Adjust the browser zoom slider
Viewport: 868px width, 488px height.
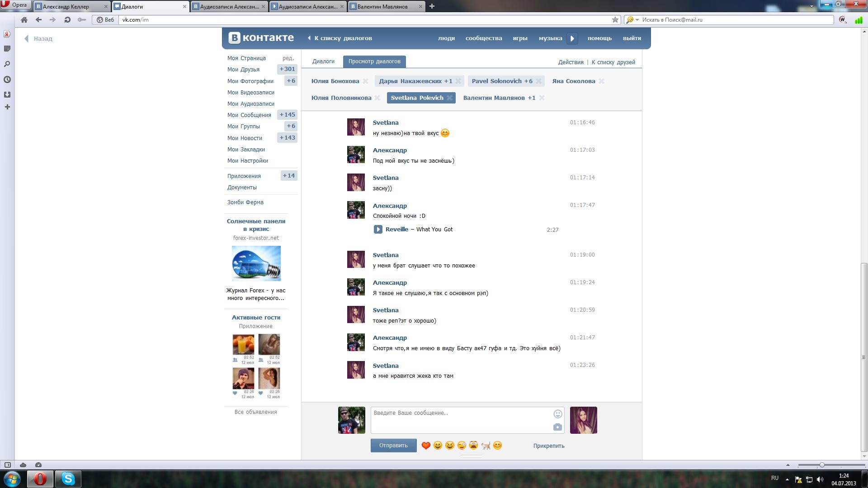[x=822, y=465]
